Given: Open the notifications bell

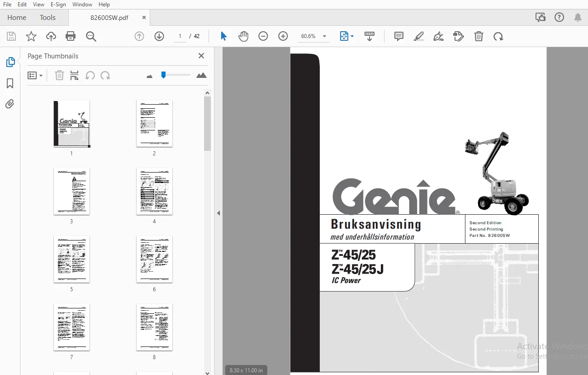Looking at the screenshot, I should [578, 17].
